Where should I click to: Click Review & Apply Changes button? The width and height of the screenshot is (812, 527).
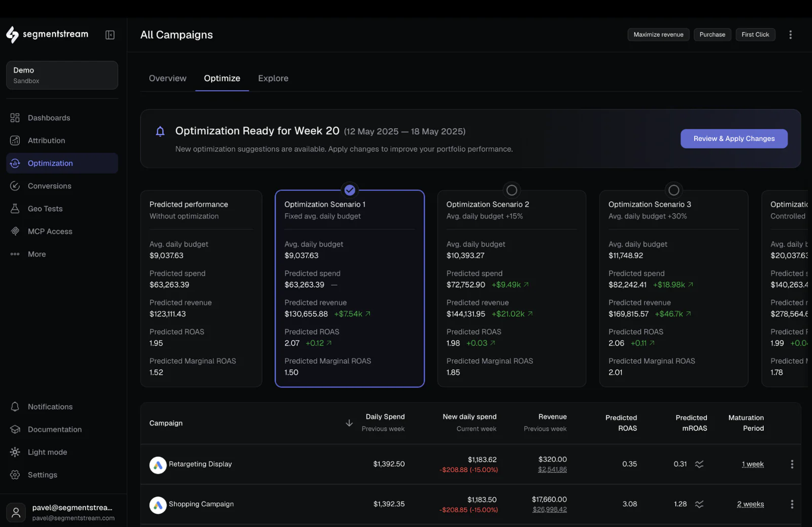click(x=734, y=139)
